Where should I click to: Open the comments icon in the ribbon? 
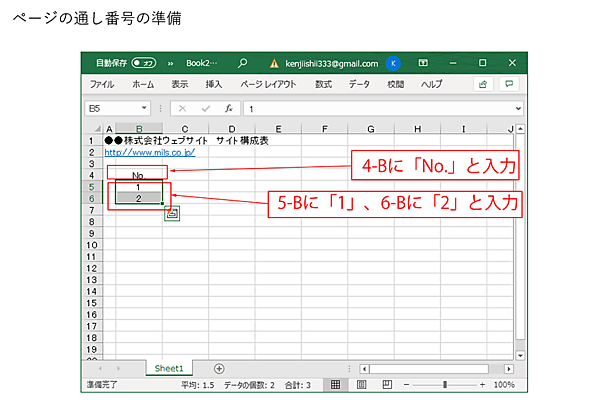coord(509,85)
